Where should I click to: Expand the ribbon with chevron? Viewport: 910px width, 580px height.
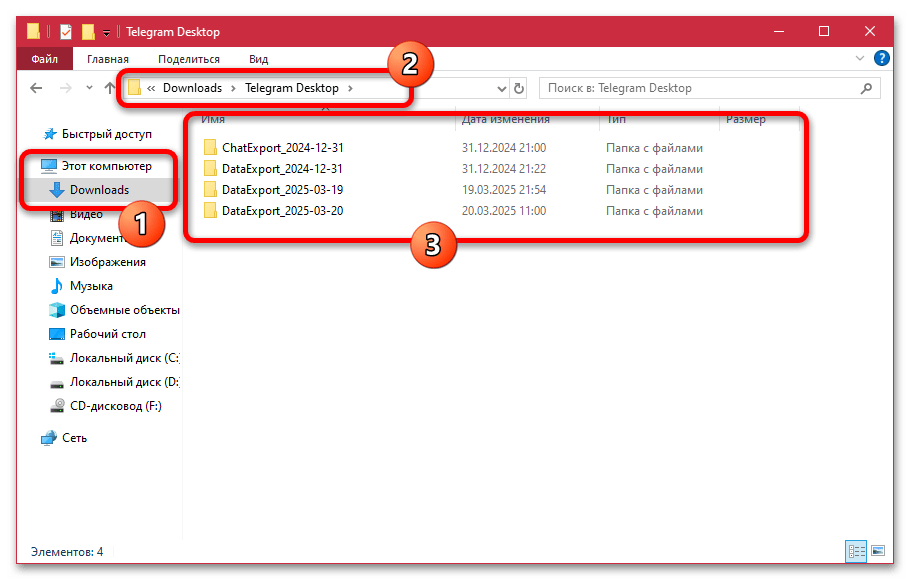point(860,58)
